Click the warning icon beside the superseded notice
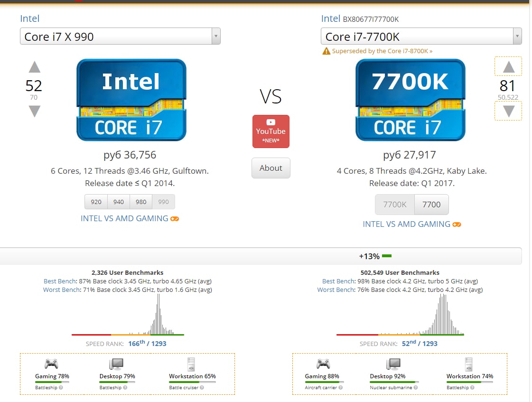The width and height of the screenshot is (532, 402). [x=326, y=51]
